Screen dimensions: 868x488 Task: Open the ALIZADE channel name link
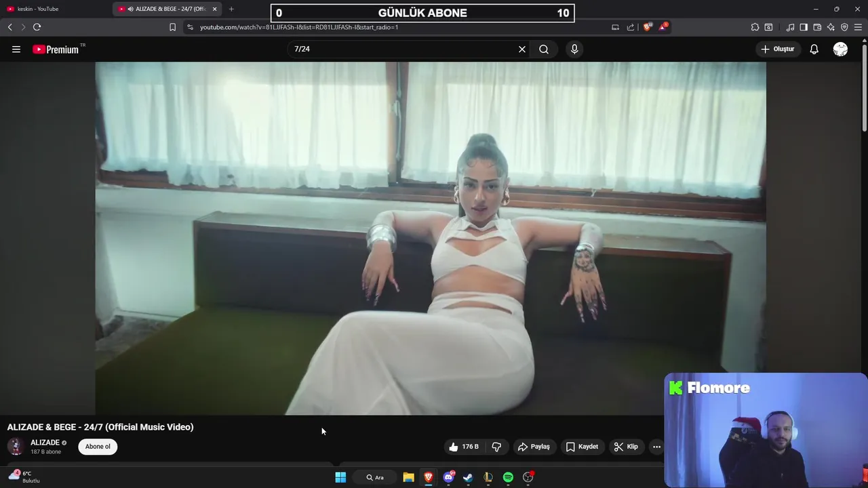click(45, 443)
